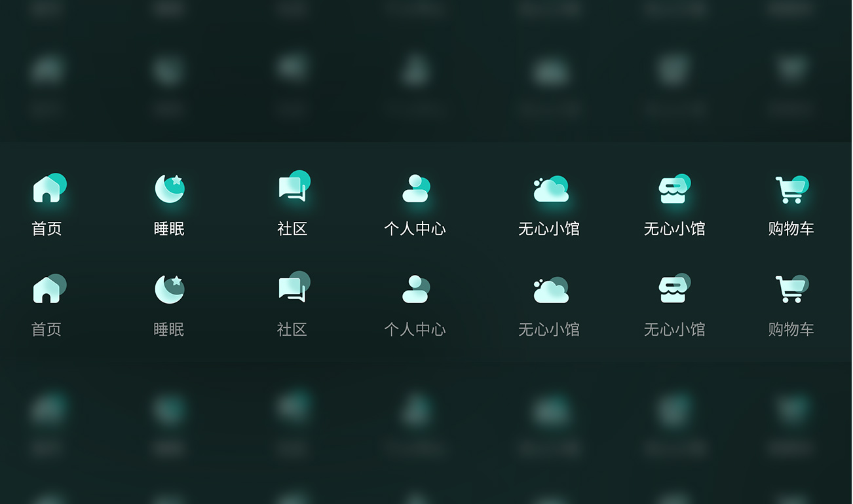Select the dimmed home icon in bottom row
Screen dimensions: 853x504
pyautogui.click(x=48, y=289)
